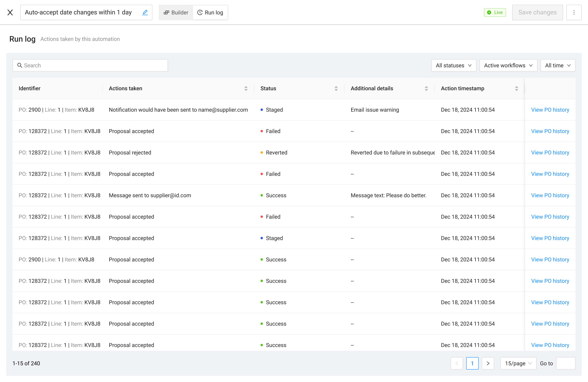View PO history for the Reverted row
This screenshot has width=588, height=382.
click(550, 152)
